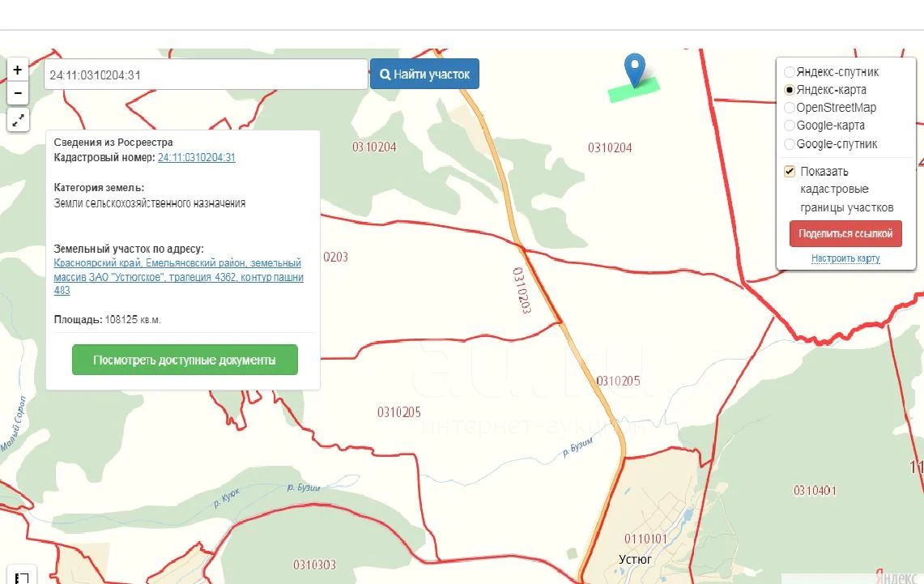Click the р. Куюк river label
This screenshot has width=924, height=584.
[x=226, y=499]
